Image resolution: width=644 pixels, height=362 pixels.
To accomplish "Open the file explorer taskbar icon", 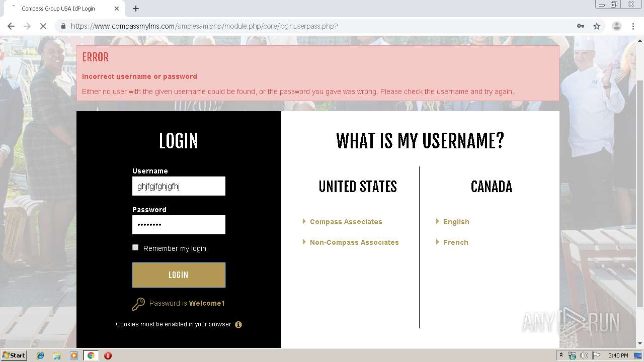I will click(x=57, y=355).
